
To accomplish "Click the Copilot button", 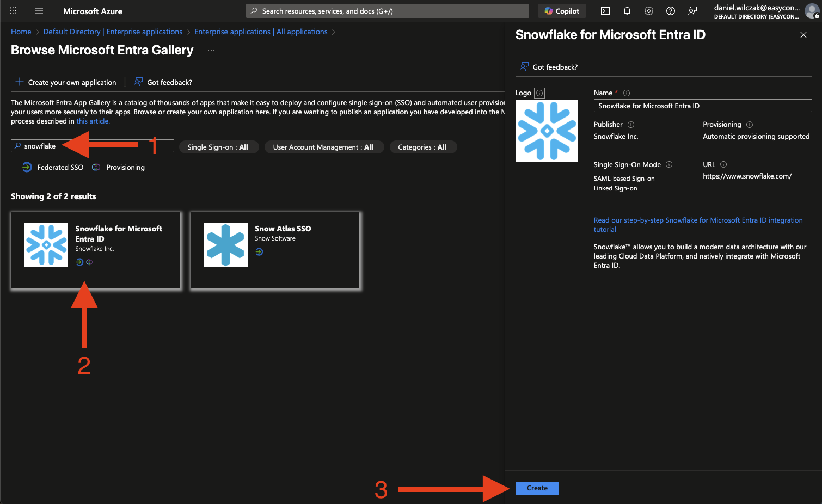I will pyautogui.click(x=562, y=11).
